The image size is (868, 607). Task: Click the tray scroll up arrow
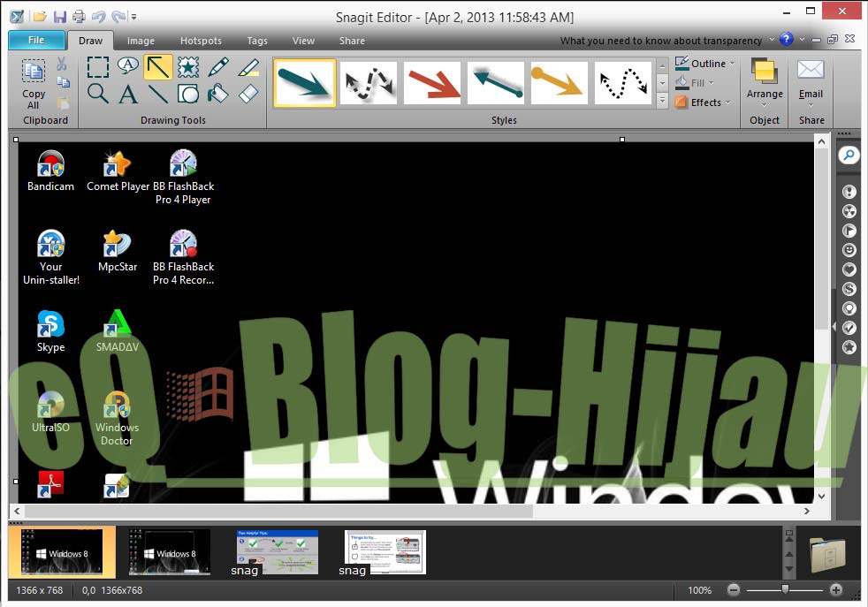tap(789, 554)
